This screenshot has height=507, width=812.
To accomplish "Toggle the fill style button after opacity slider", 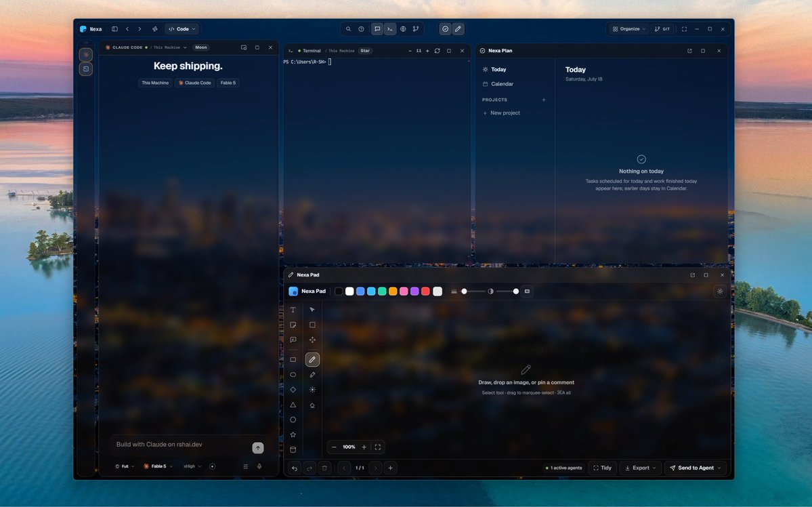I will pos(527,291).
